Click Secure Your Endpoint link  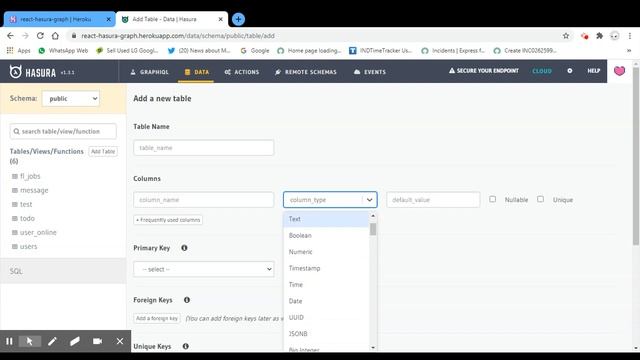pos(484,71)
